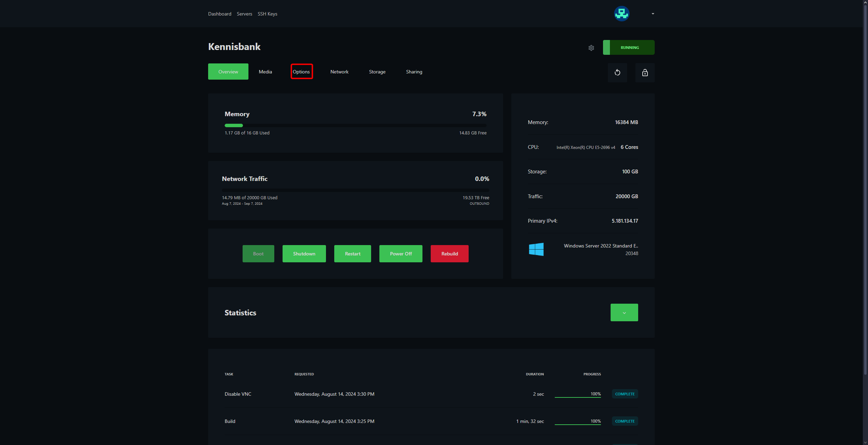Select the Storage tab
Viewport: 868px width, 445px height.
377,72
